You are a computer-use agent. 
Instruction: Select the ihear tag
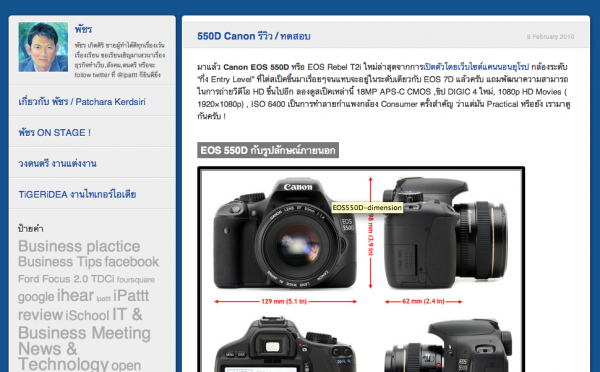(x=75, y=295)
